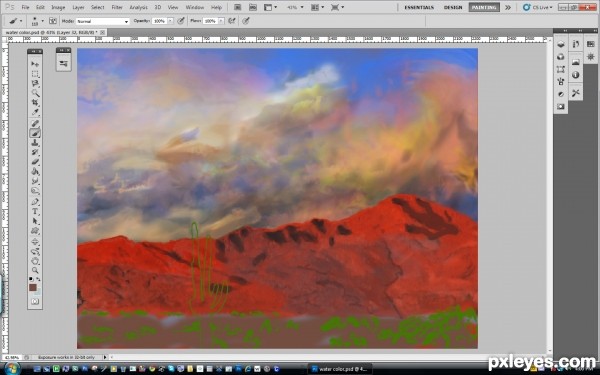The image size is (600, 375).
Task: Switch to the Essentials workspace
Action: 419,7
